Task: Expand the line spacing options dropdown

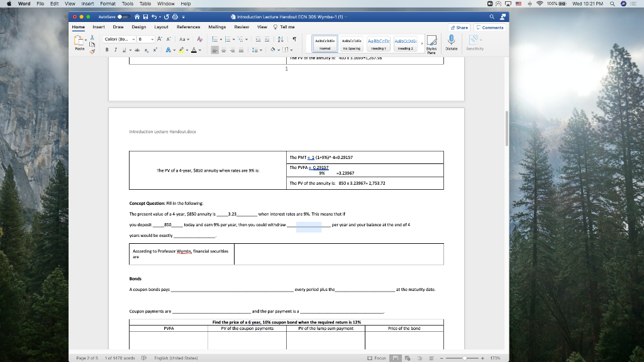Action: tap(260, 50)
